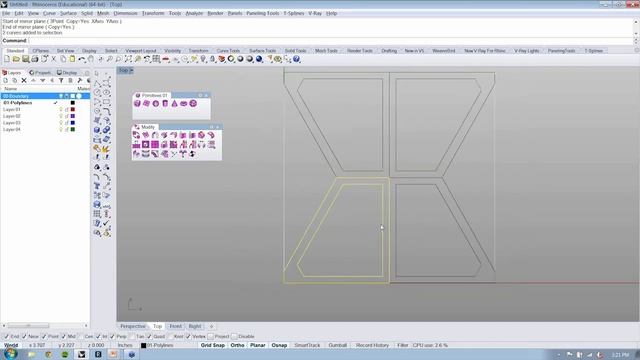Open the Curve Tools toolbar tab
Image resolution: width=640 pixels, height=360 pixels.
click(228, 51)
